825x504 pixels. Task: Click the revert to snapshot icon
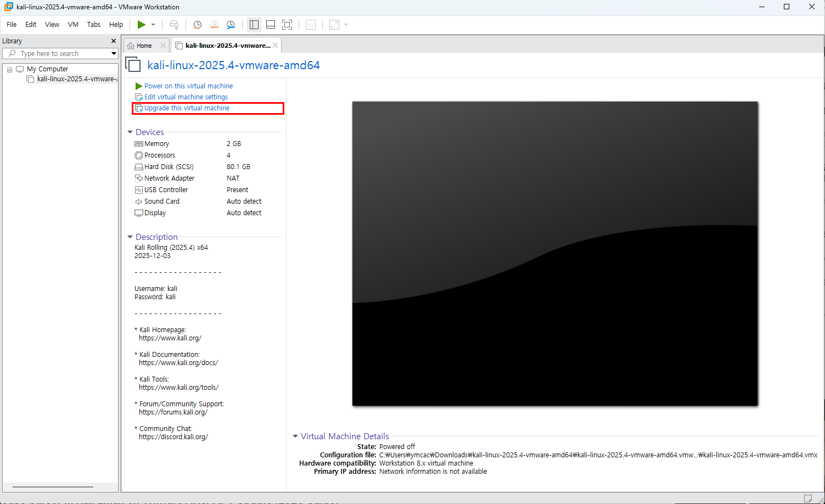[214, 25]
